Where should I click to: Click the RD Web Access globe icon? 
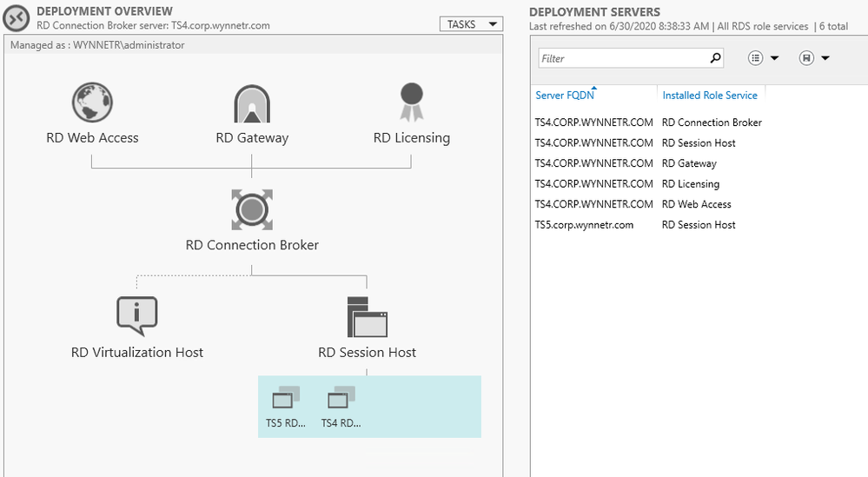point(92,103)
